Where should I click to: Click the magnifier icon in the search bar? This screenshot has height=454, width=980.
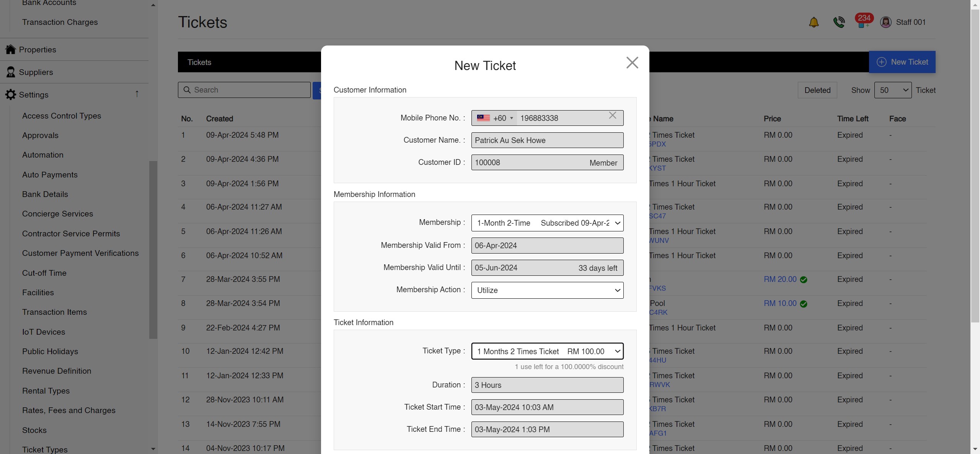point(188,89)
